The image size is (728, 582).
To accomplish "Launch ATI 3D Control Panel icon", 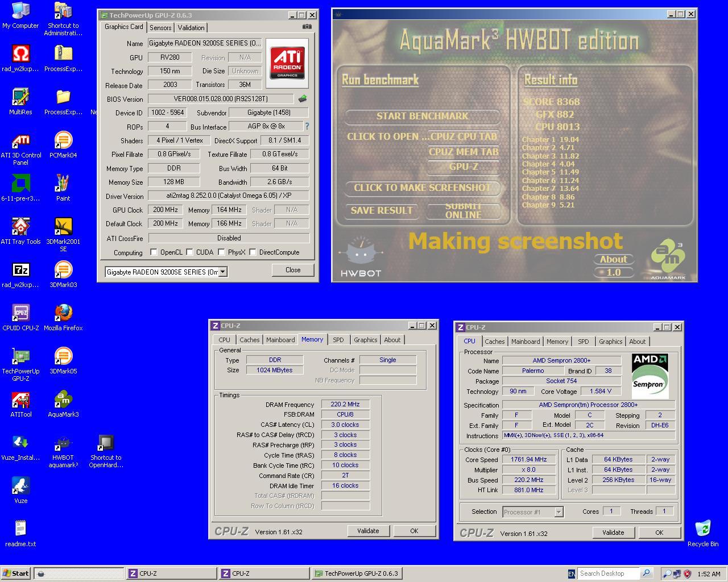I will [20, 149].
